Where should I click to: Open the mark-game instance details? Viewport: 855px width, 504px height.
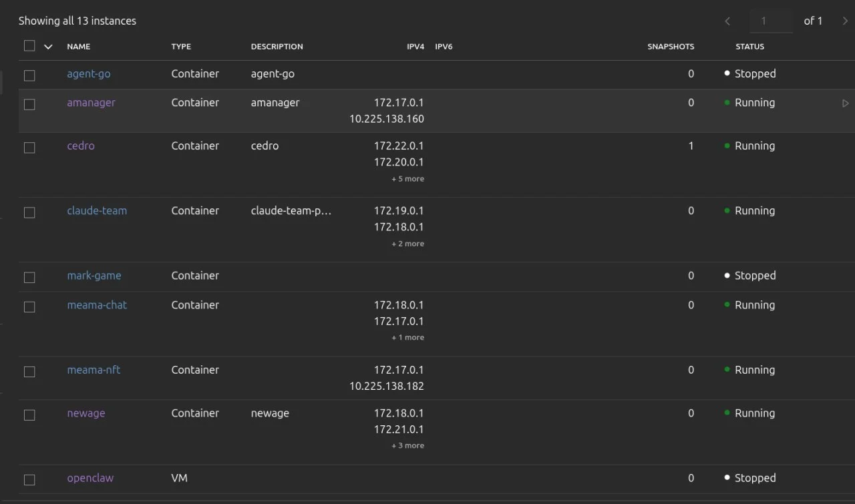(94, 276)
